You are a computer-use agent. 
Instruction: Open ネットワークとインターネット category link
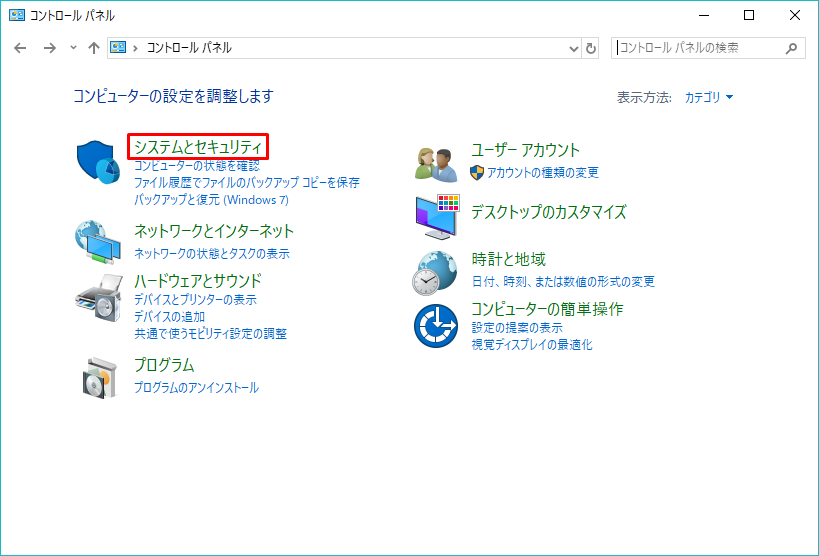click(214, 230)
